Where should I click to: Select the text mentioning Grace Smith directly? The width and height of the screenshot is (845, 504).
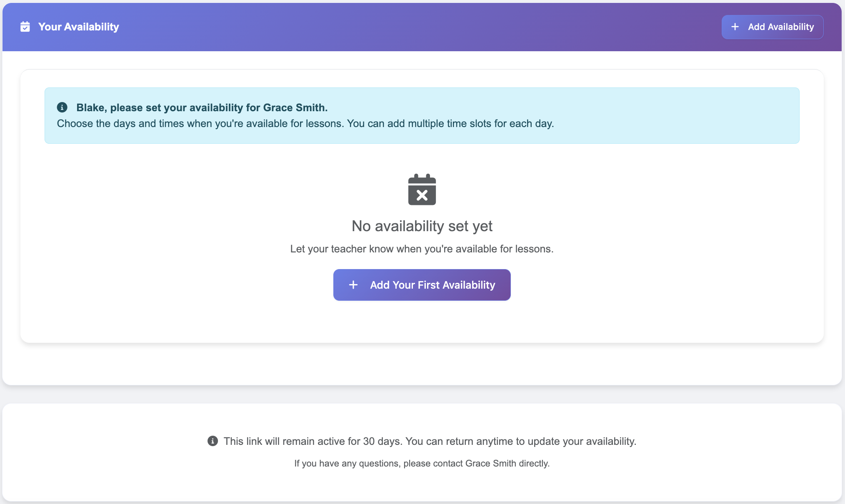tap(422, 463)
